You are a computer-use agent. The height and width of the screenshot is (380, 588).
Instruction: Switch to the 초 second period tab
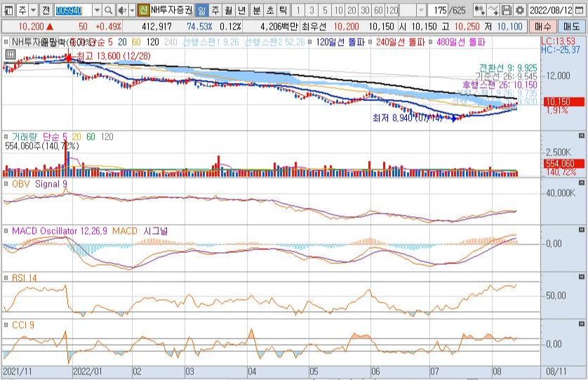[x=270, y=10]
